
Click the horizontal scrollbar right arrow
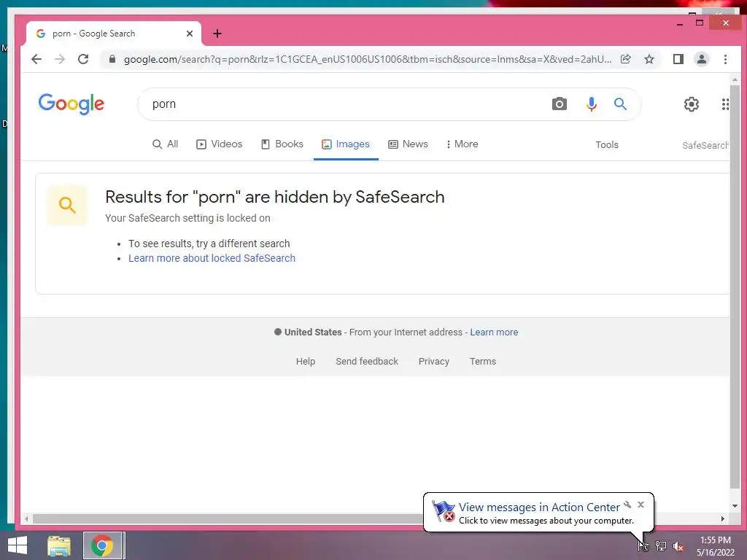pos(723,518)
